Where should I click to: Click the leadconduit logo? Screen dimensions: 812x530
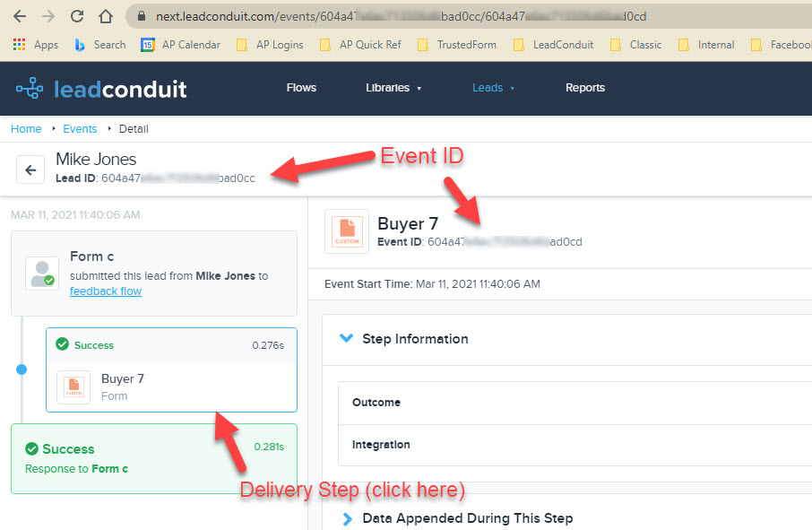pyautogui.click(x=101, y=89)
